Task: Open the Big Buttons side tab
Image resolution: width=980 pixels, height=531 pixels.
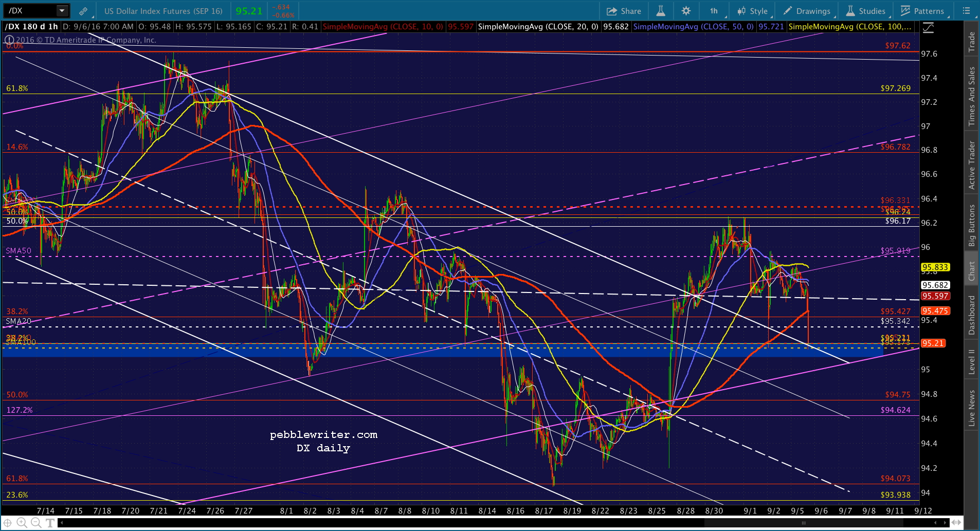Action: pyautogui.click(x=971, y=225)
